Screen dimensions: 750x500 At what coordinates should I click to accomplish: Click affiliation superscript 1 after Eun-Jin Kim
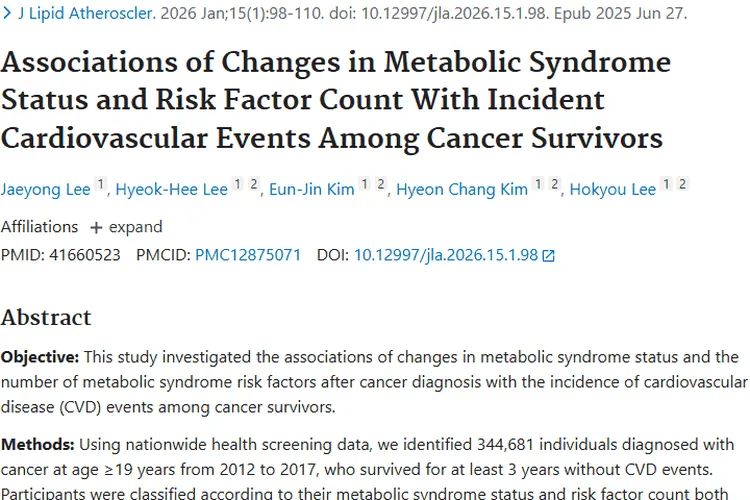365,185
